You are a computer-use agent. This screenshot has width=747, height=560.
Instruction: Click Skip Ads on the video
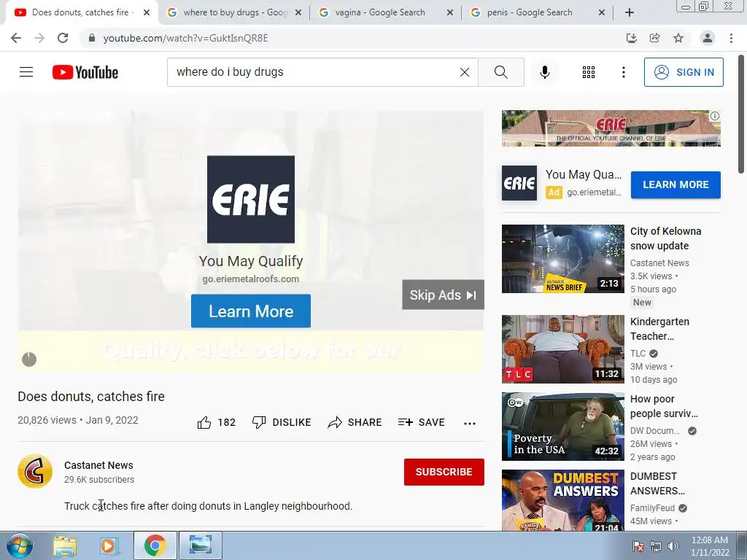[443, 295]
